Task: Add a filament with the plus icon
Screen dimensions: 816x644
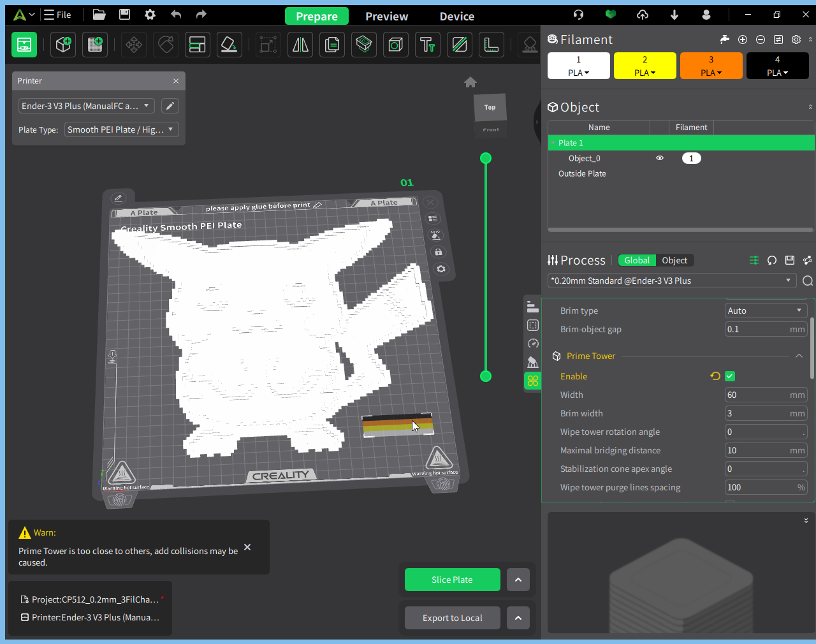Action: 743,40
